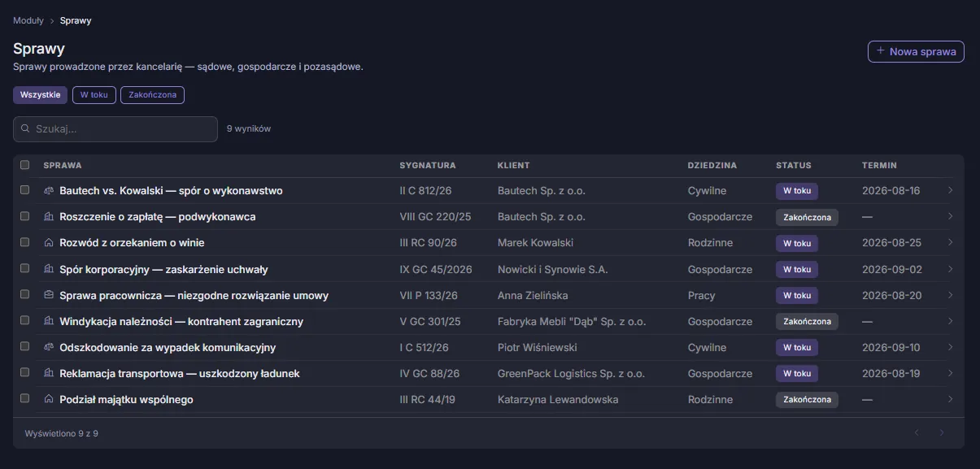Open the Podział majątku wspólnego row chevron
The height and width of the screenshot is (469, 980).
tap(950, 399)
